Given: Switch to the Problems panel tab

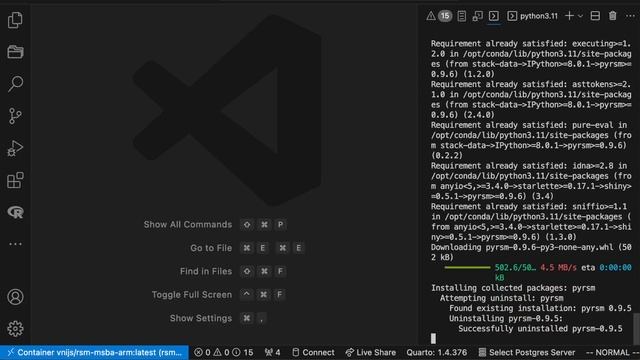Looking at the screenshot, I should click(x=439, y=16).
